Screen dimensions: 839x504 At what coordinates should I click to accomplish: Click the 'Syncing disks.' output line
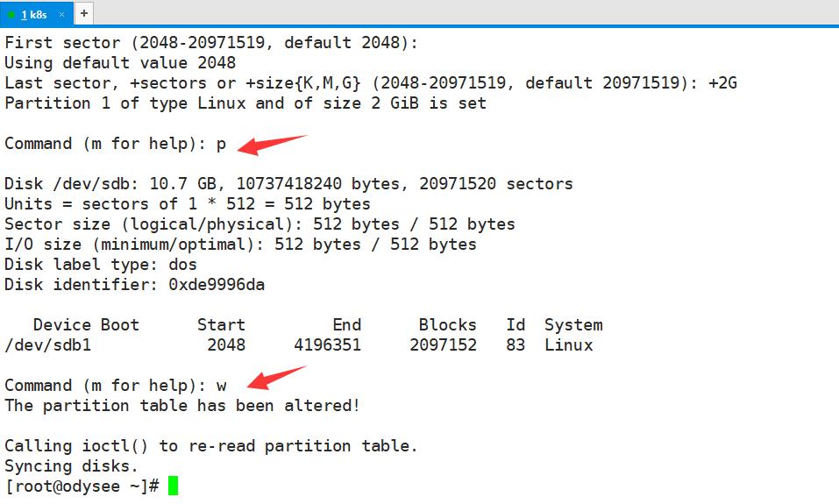coord(71,466)
